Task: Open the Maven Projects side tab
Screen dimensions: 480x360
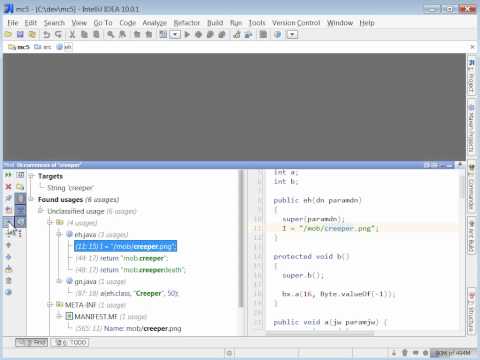Action: [x=471, y=128]
